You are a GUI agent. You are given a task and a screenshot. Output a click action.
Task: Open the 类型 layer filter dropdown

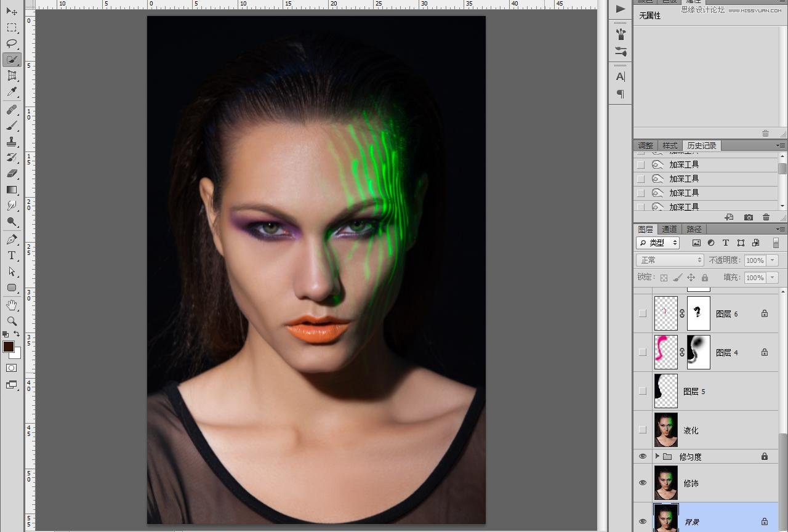(x=657, y=243)
